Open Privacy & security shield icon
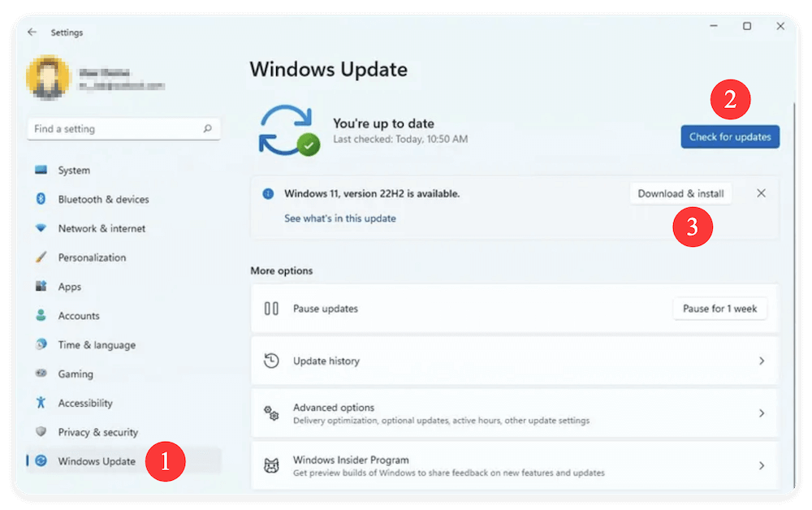Viewport: 812px width, 510px height. (42, 432)
